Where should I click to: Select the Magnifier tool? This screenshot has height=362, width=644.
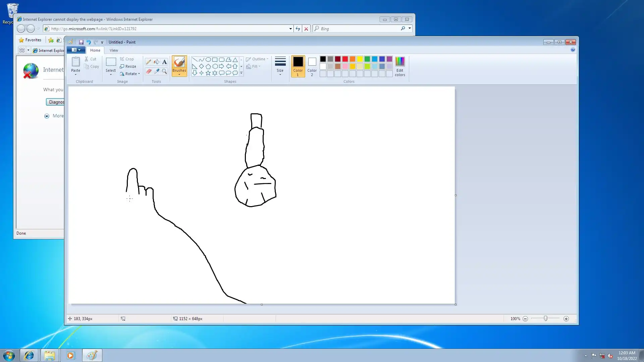point(164,71)
